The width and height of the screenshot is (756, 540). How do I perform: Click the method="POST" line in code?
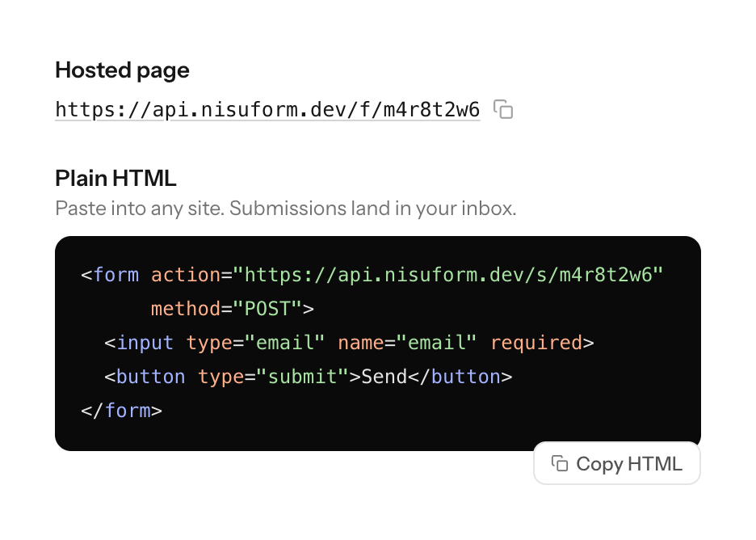coord(233,309)
